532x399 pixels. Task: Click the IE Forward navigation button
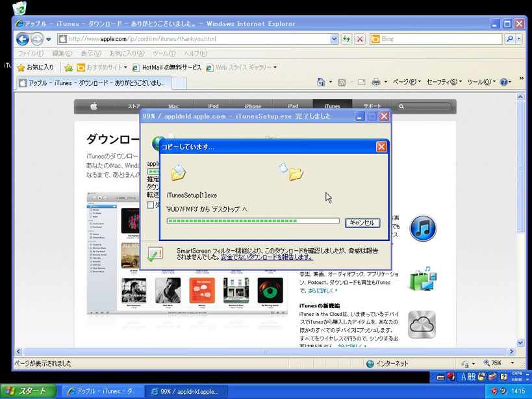(36, 39)
